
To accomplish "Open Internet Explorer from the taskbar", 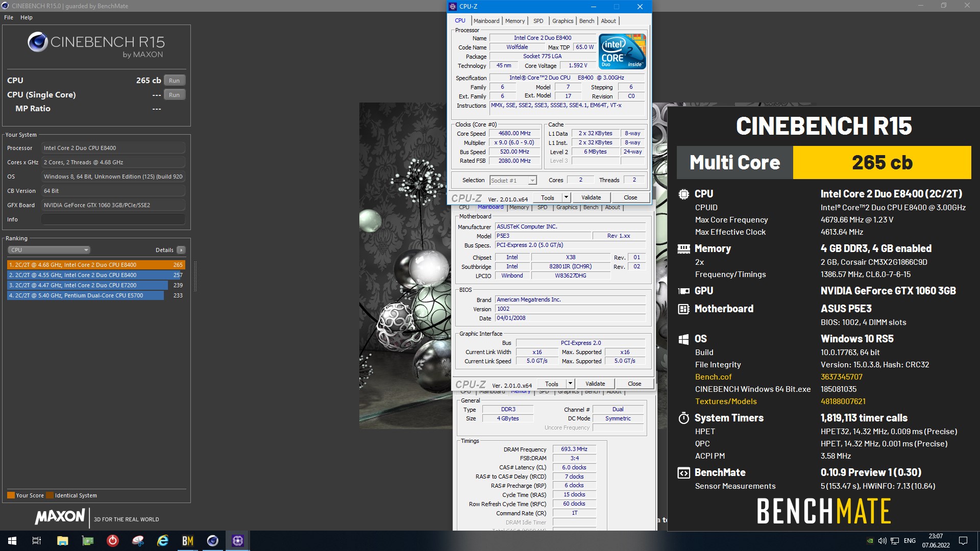I will (x=163, y=541).
